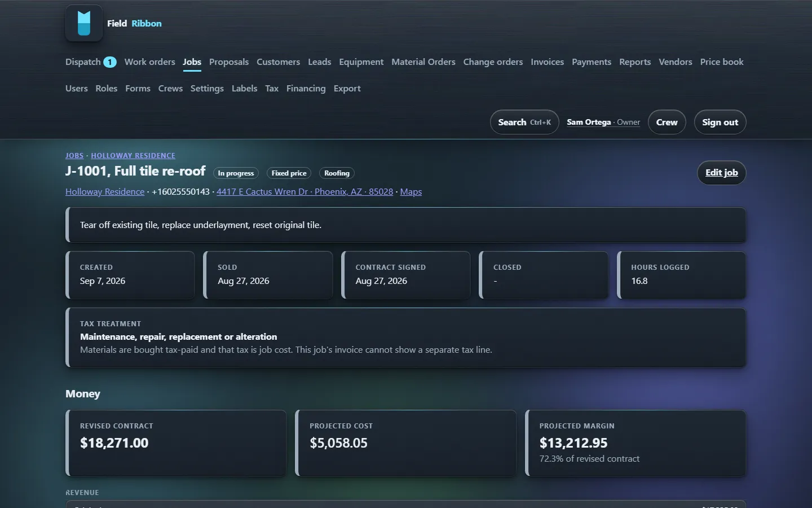Click the Field Ribbon logo icon

(x=84, y=23)
